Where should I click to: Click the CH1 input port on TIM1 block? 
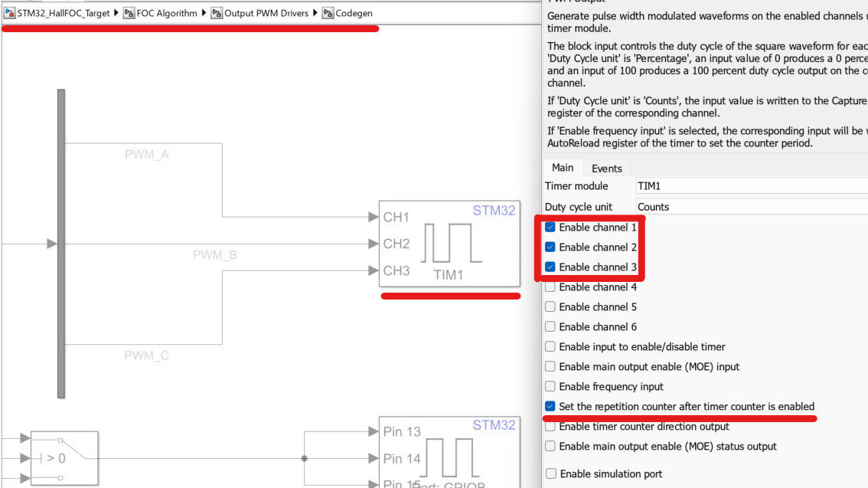(x=396, y=218)
